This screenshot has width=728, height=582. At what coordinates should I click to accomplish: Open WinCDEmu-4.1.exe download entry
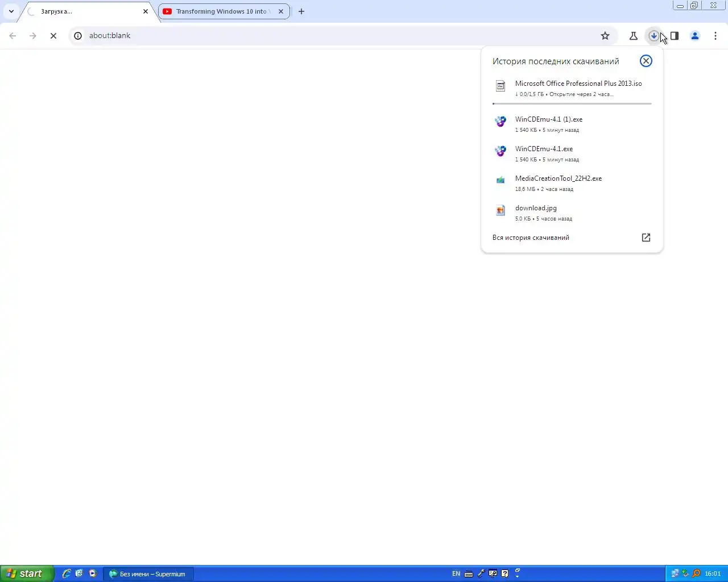point(572,153)
